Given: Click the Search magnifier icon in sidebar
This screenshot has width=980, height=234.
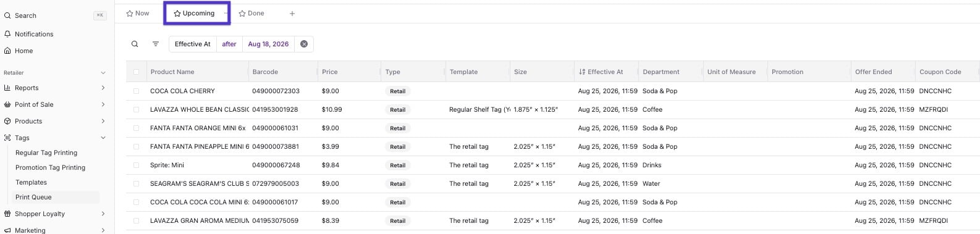Looking at the screenshot, I should pyautogui.click(x=7, y=15).
